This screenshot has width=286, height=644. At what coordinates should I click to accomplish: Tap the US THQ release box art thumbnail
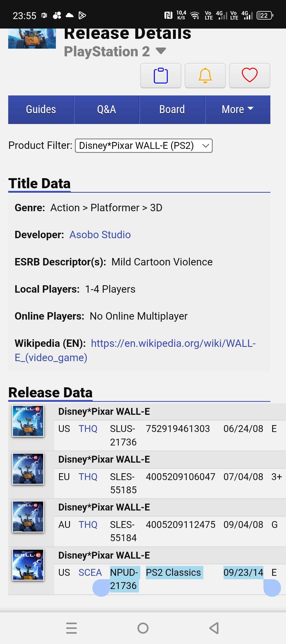[x=28, y=421]
